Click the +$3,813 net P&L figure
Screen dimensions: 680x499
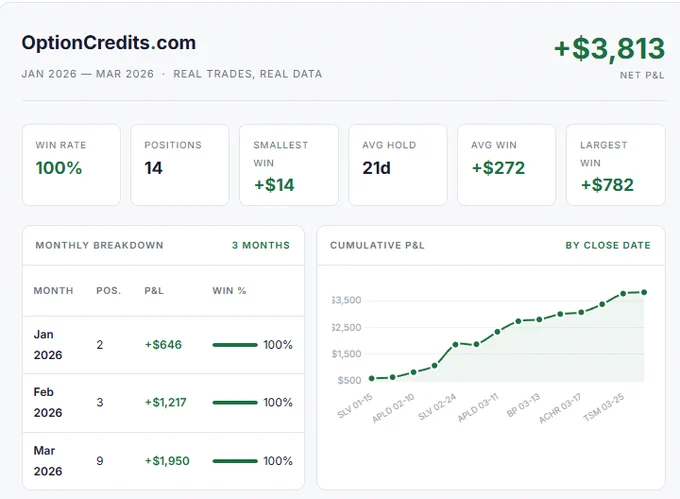point(609,49)
